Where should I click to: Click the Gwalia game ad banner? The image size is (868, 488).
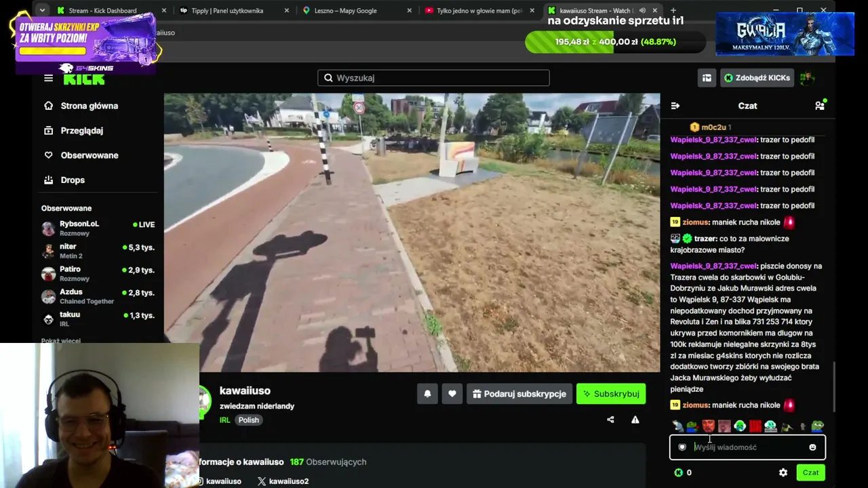tap(785, 34)
